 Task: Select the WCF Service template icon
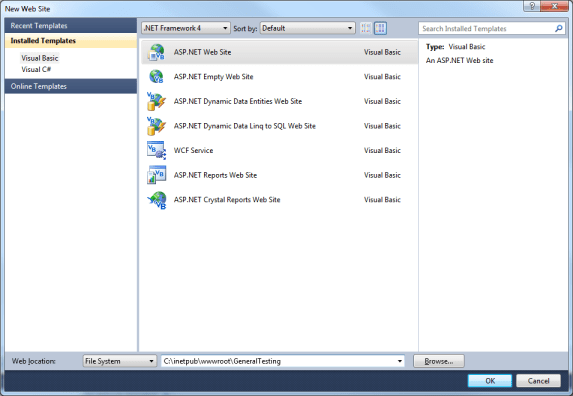click(156, 151)
